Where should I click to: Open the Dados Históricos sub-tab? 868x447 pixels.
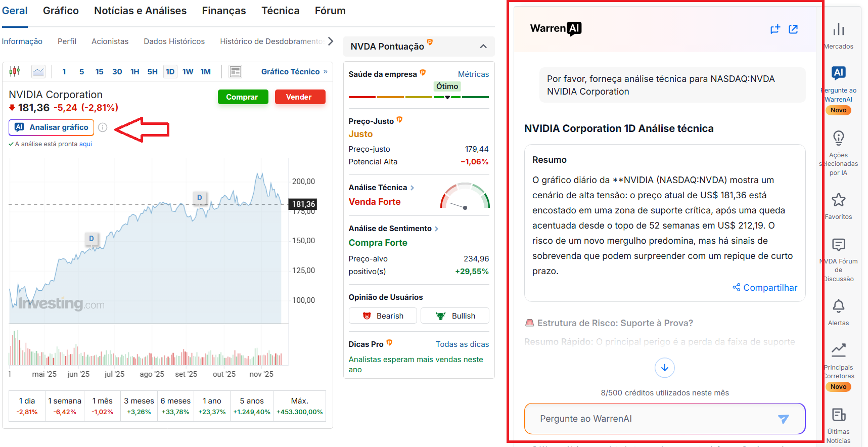[174, 41]
